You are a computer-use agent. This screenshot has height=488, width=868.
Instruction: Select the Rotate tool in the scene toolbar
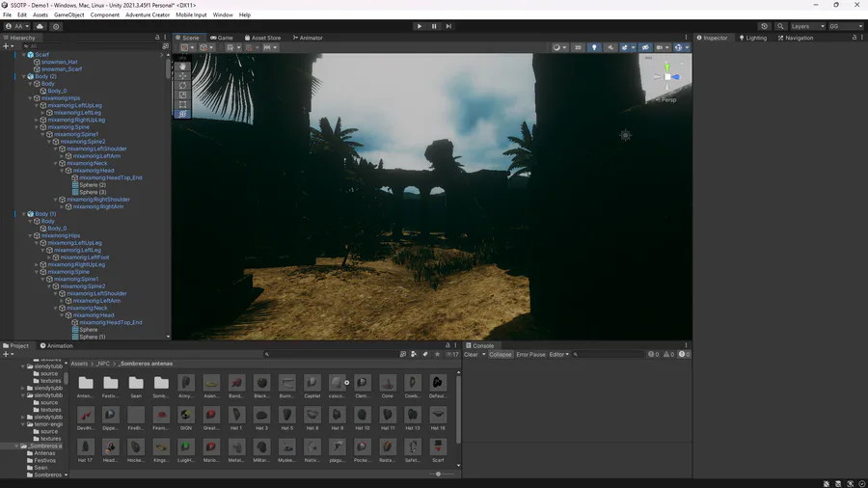click(183, 86)
